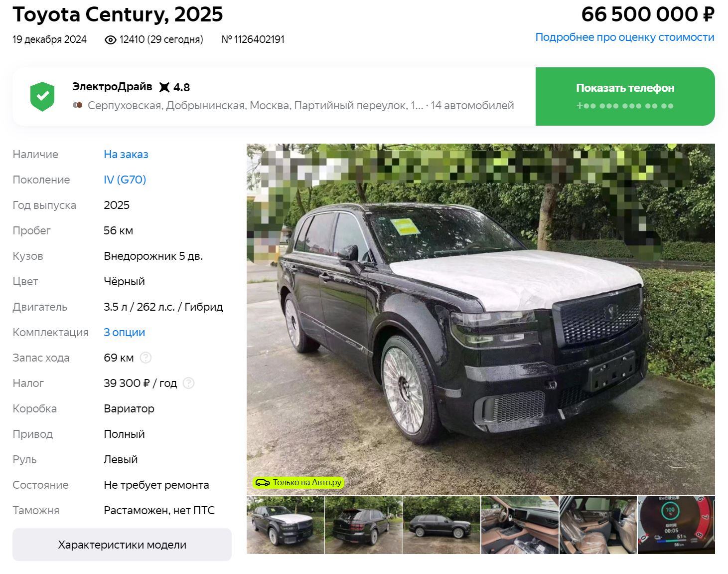The width and height of the screenshot is (728, 574).
Task: Select first thumbnail with front view
Action: pyautogui.click(x=286, y=525)
